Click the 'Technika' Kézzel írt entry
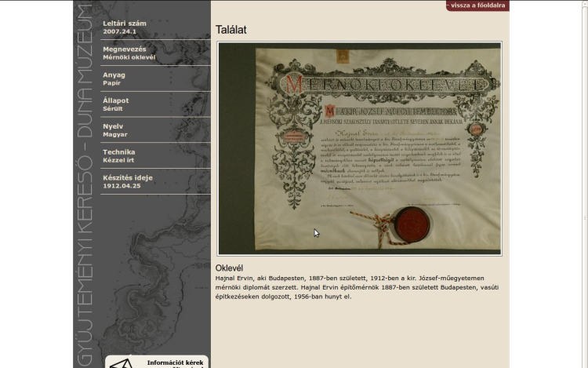This screenshot has width=588, height=368. 118,155
